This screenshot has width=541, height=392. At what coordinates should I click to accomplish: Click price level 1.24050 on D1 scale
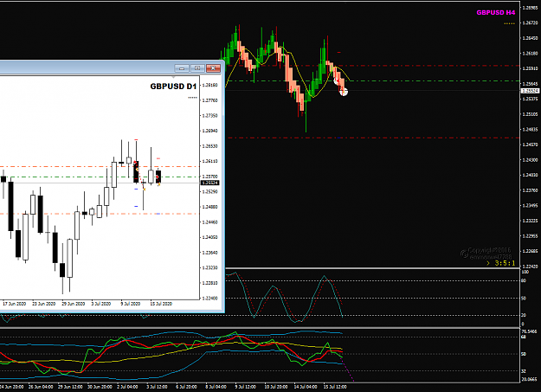coord(209,237)
